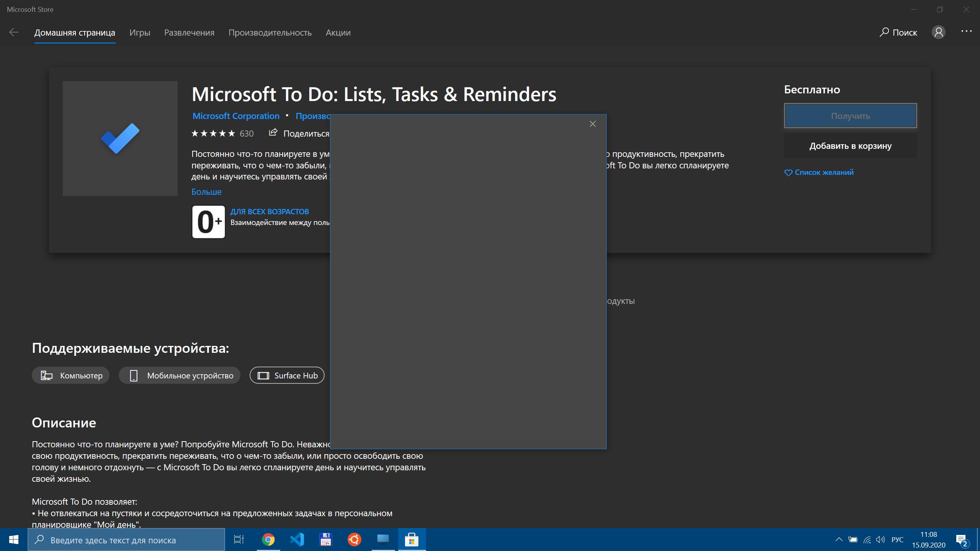Open the Windows Start menu
The image size is (980, 551).
coord(14,540)
